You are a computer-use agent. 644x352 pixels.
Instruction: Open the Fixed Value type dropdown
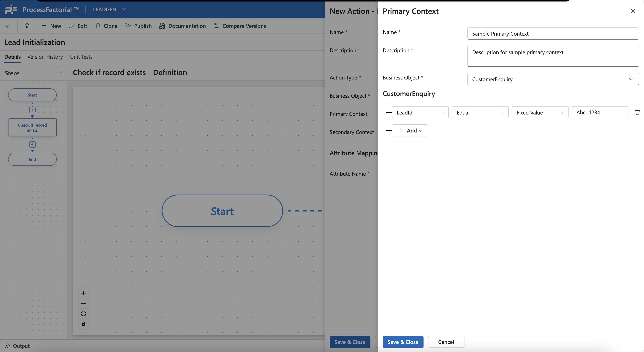540,112
